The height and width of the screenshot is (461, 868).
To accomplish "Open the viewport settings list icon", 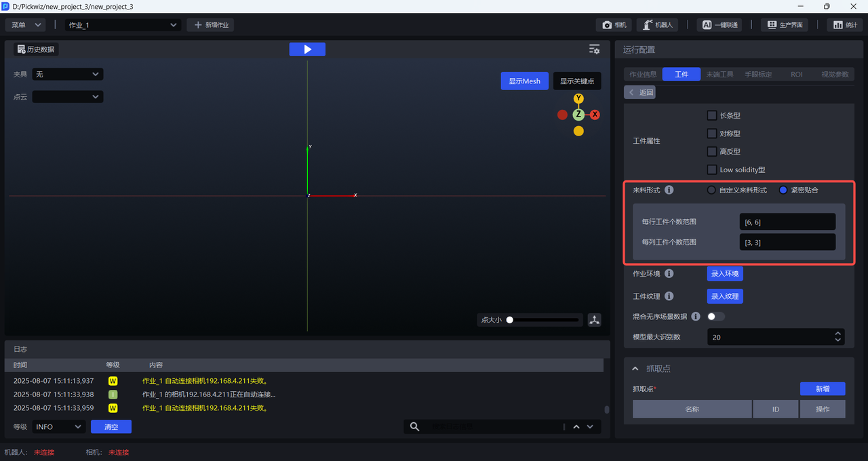I will 594,49.
